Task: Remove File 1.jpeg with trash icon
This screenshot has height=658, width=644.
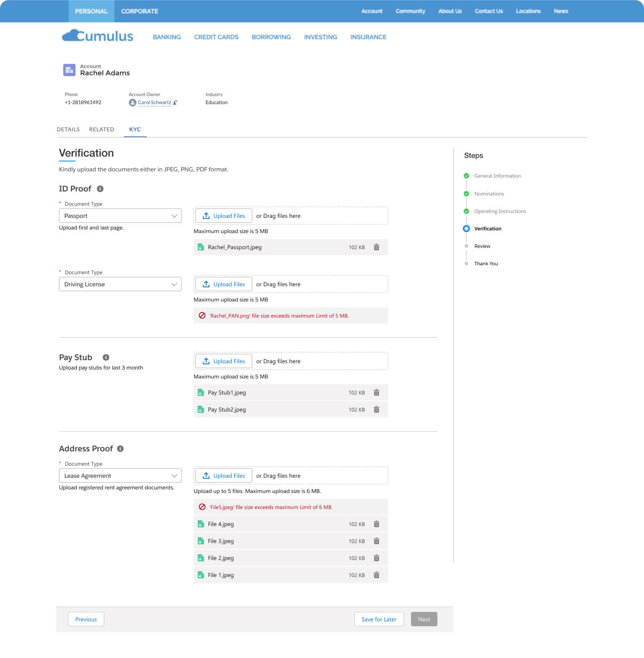Action: pos(377,575)
